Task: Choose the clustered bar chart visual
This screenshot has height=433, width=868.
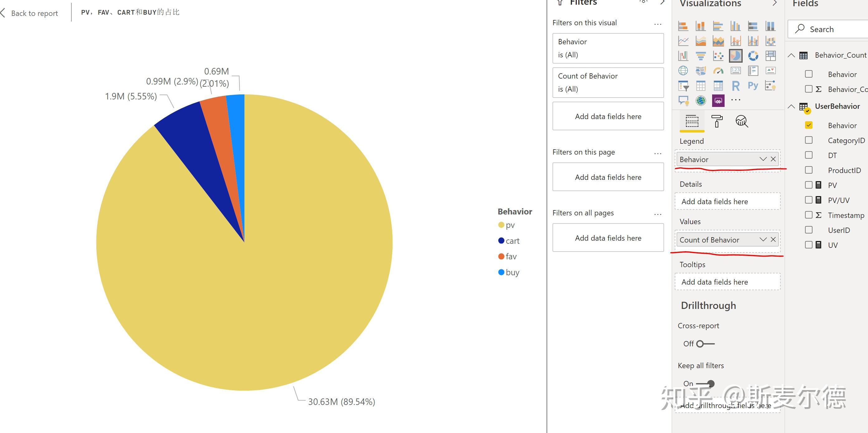Action: (718, 26)
